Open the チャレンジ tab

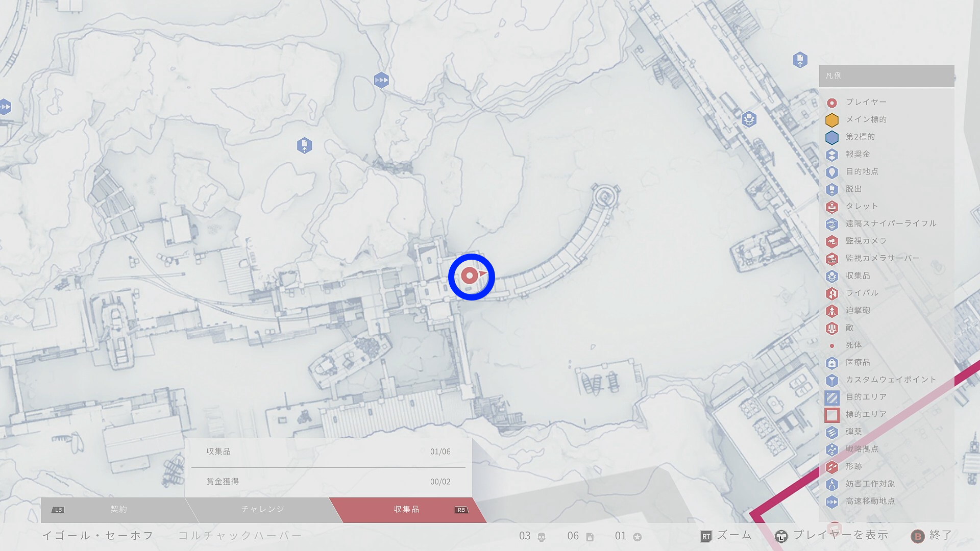(x=262, y=509)
